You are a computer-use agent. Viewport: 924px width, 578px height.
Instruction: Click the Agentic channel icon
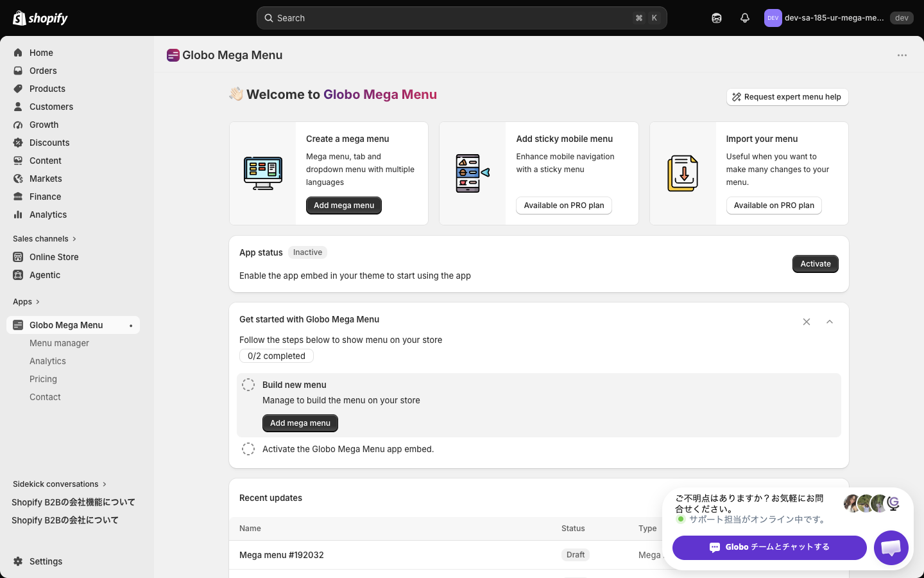[x=18, y=275]
